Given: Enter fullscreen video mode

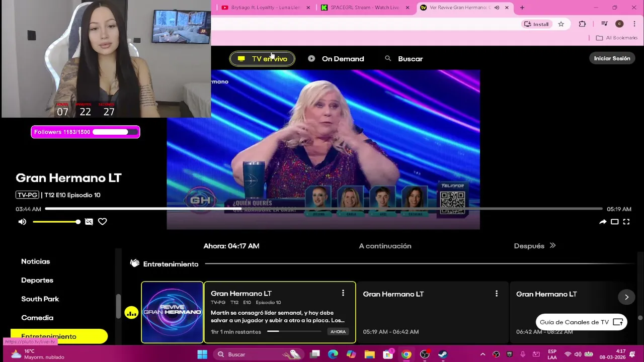Looking at the screenshot, I should click(x=626, y=222).
